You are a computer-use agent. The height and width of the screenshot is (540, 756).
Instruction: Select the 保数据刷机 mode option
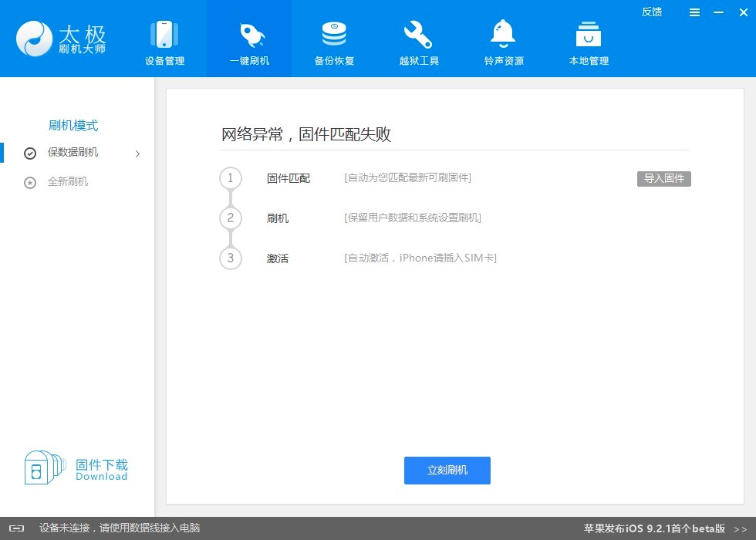[73, 153]
